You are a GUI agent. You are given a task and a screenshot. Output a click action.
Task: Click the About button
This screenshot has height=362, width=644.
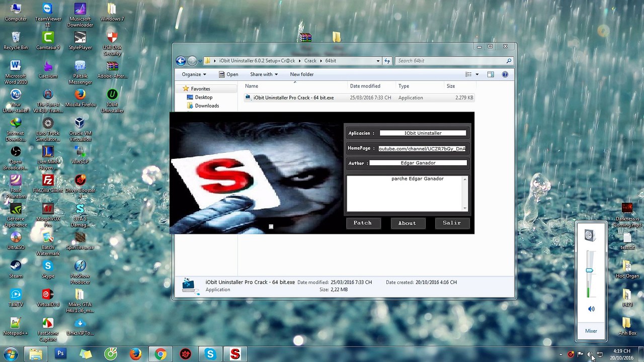[x=407, y=223]
